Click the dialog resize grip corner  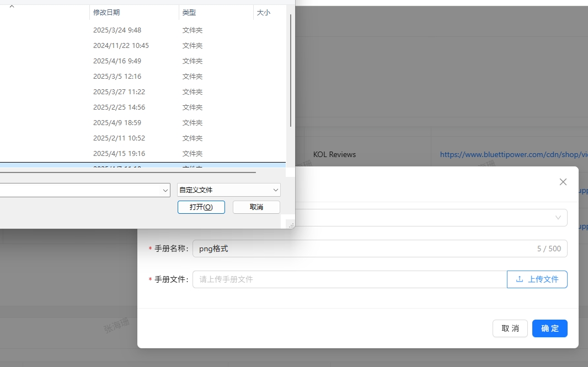click(x=291, y=225)
